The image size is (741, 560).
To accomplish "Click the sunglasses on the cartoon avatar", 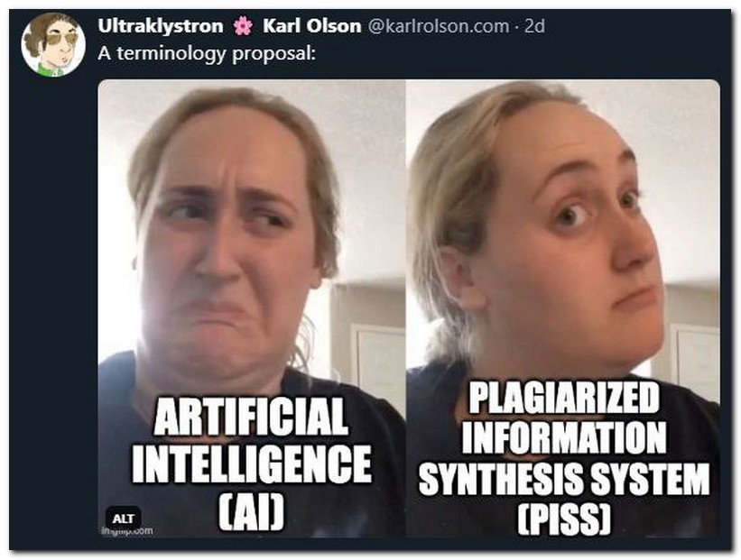I will 62,38.
